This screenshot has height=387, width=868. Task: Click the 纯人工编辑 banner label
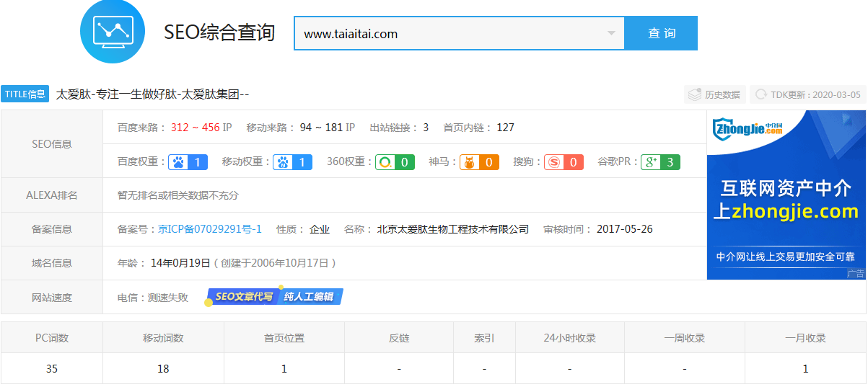point(310,296)
